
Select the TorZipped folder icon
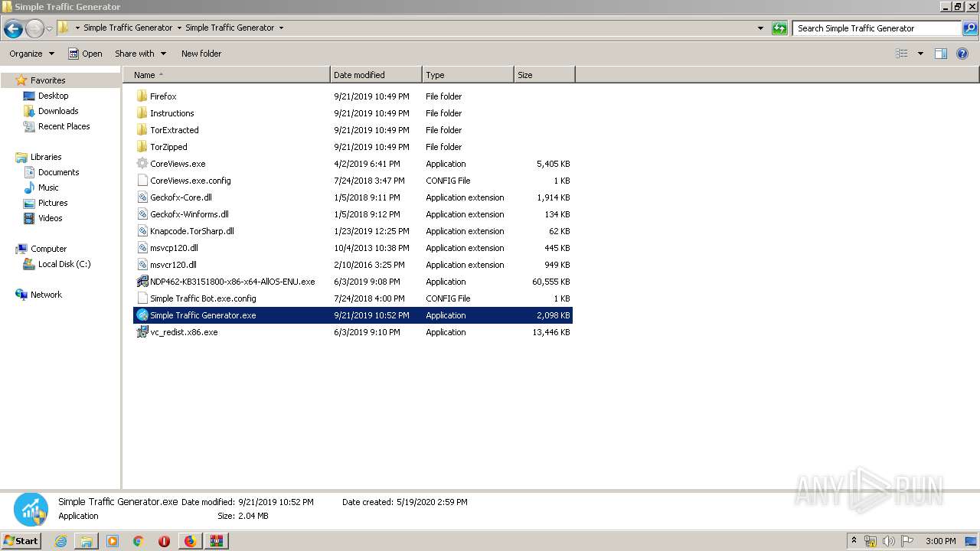[142, 147]
